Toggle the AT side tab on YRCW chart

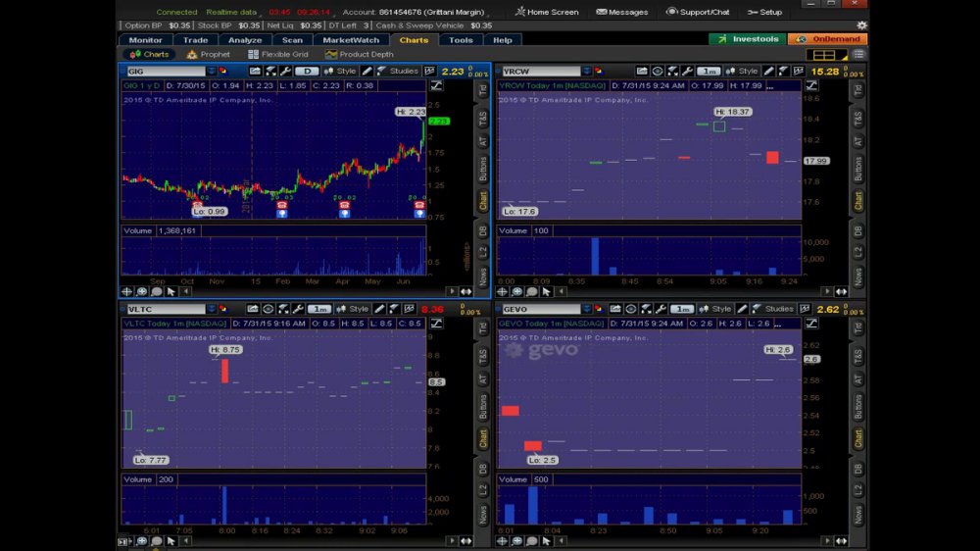[858, 142]
